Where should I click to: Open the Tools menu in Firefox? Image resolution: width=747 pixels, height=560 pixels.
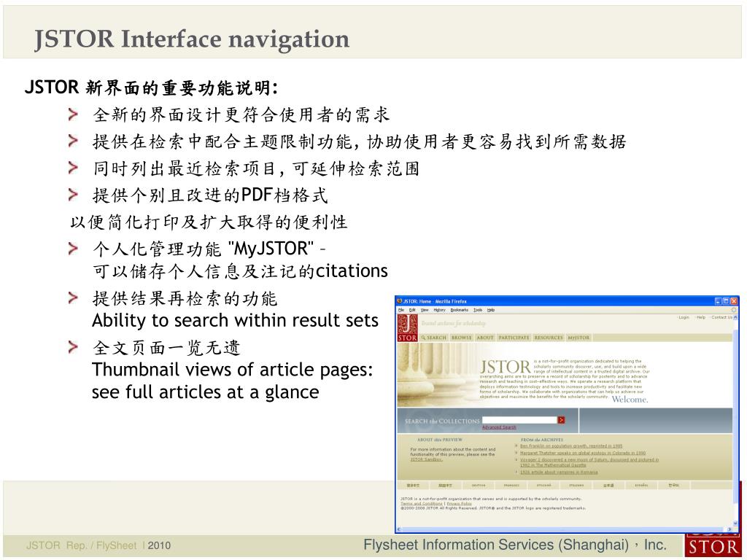coord(478,310)
